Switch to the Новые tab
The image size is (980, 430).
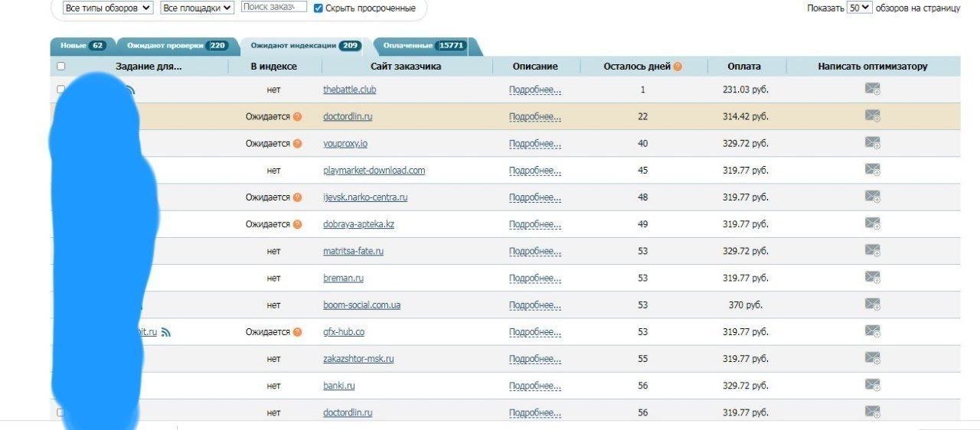tap(83, 46)
